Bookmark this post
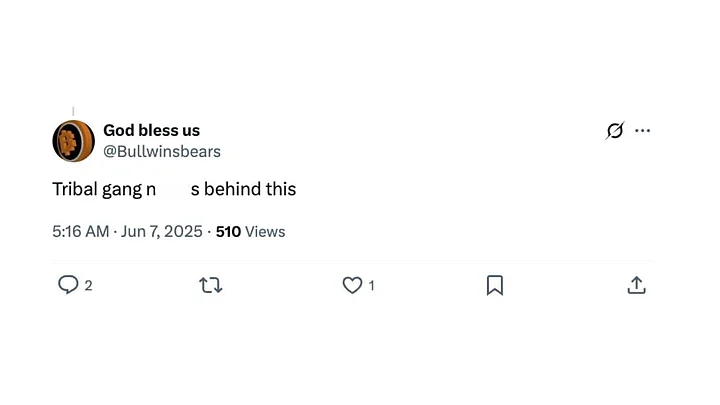The image size is (720, 405). tap(494, 285)
